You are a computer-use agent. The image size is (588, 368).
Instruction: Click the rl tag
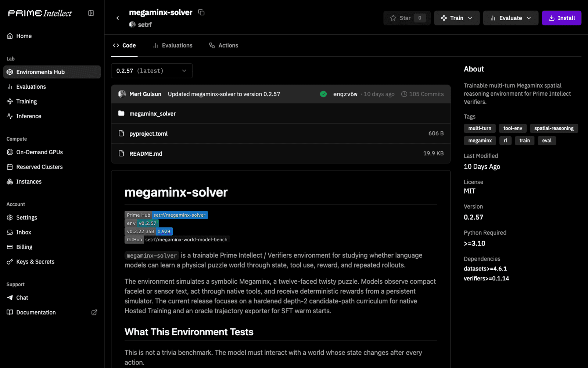pos(506,141)
